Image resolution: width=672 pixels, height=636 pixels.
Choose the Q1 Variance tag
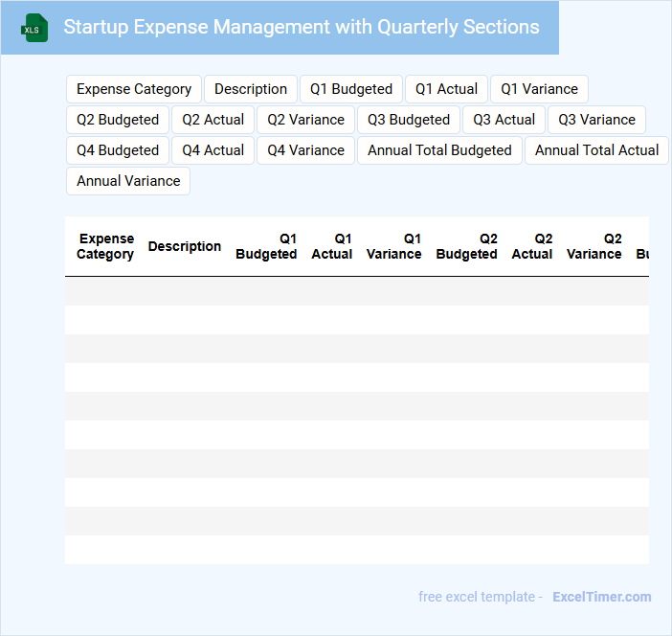[539, 89]
